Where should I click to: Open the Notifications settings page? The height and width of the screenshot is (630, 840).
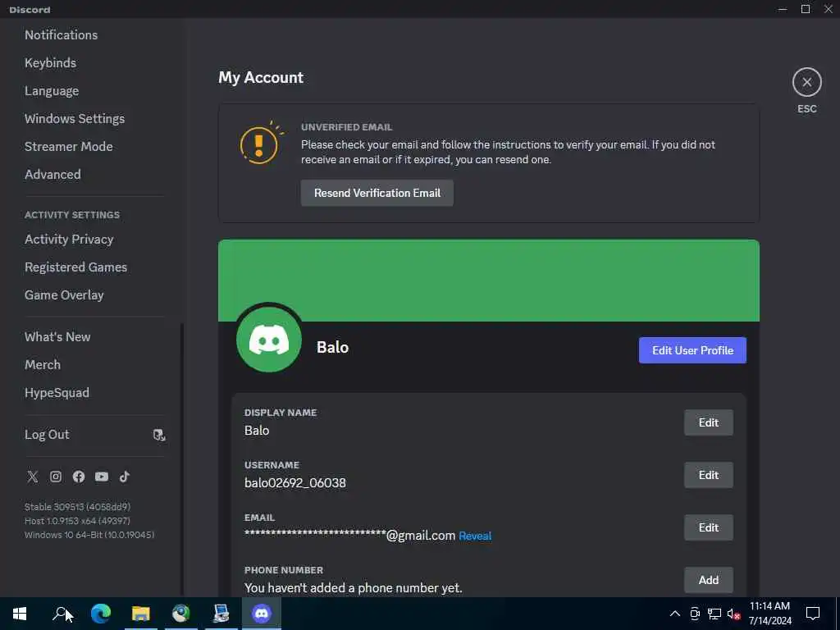click(x=61, y=34)
